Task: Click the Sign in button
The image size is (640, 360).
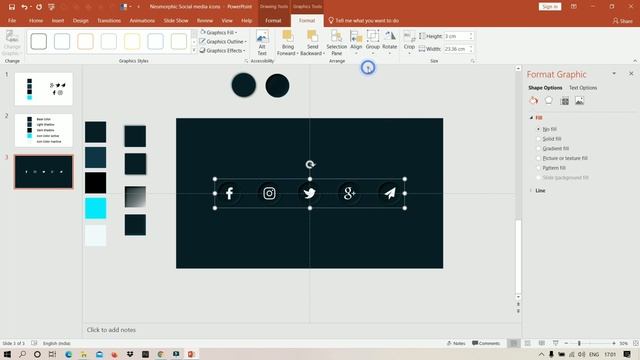Action: [x=550, y=7]
